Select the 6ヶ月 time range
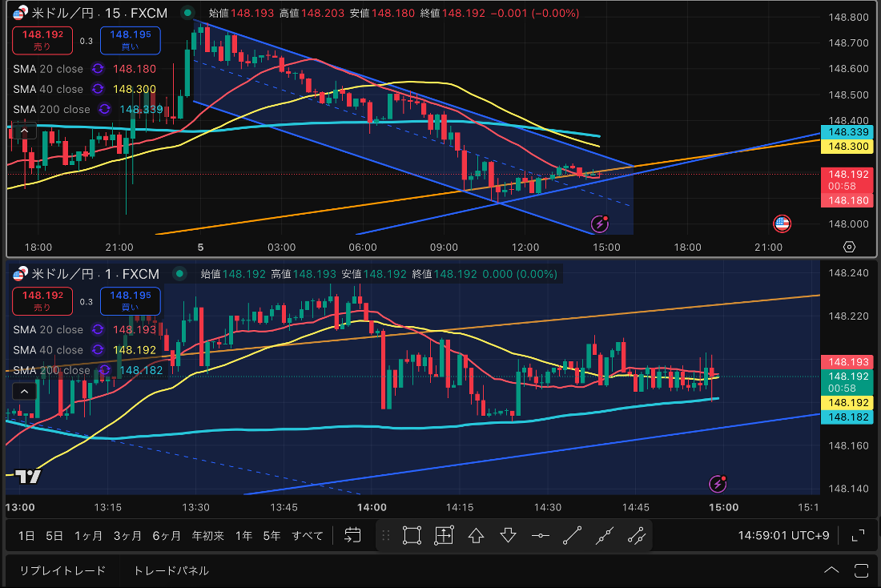881x588 pixels. (167, 536)
